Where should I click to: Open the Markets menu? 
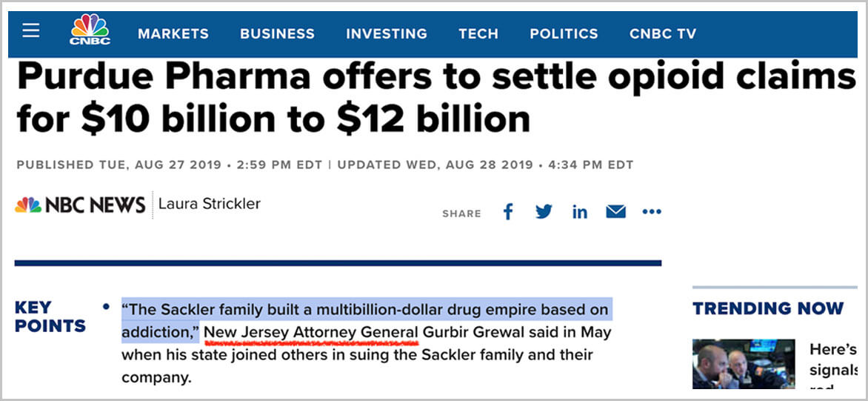[x=173, y=33]
